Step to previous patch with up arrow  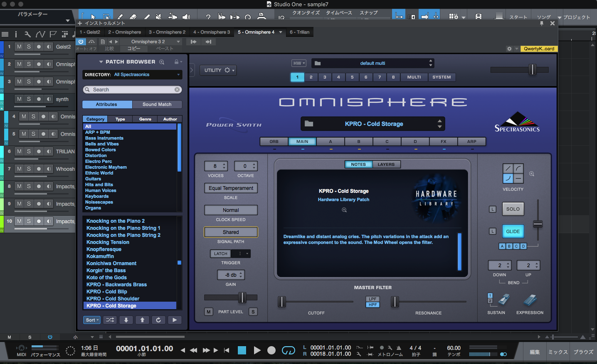pyautogui.click(x=142, y=320)
